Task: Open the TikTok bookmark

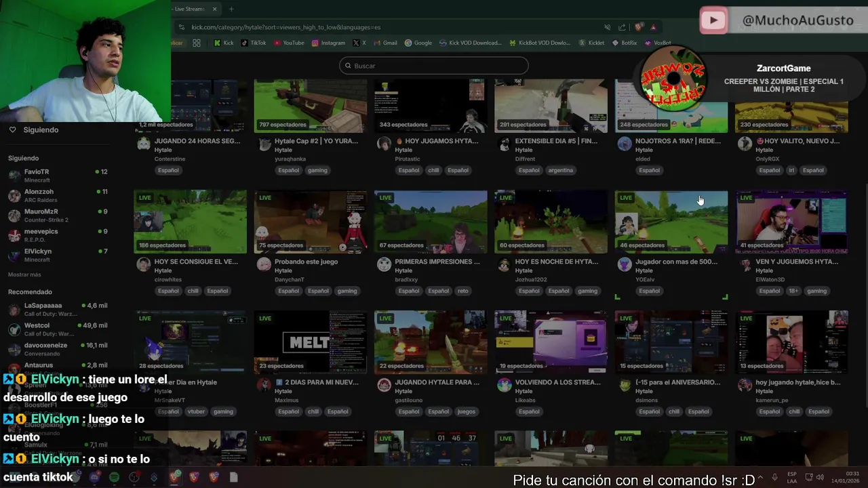Action: tap(254, 43)
